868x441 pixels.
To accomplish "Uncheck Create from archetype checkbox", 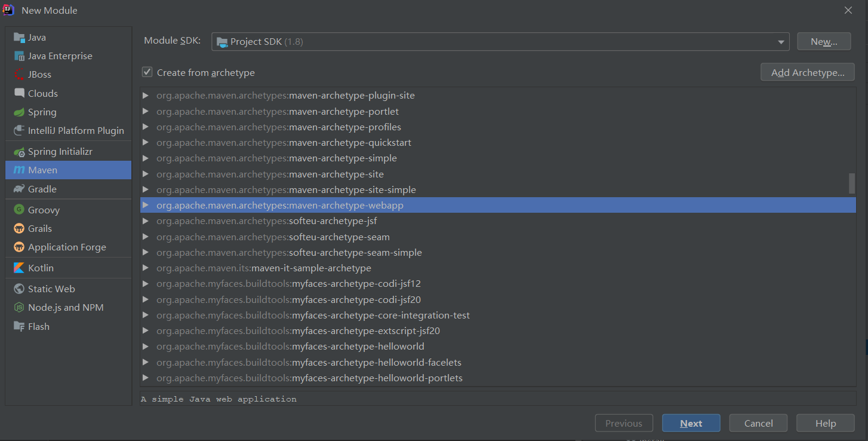I will click(147, 72).
